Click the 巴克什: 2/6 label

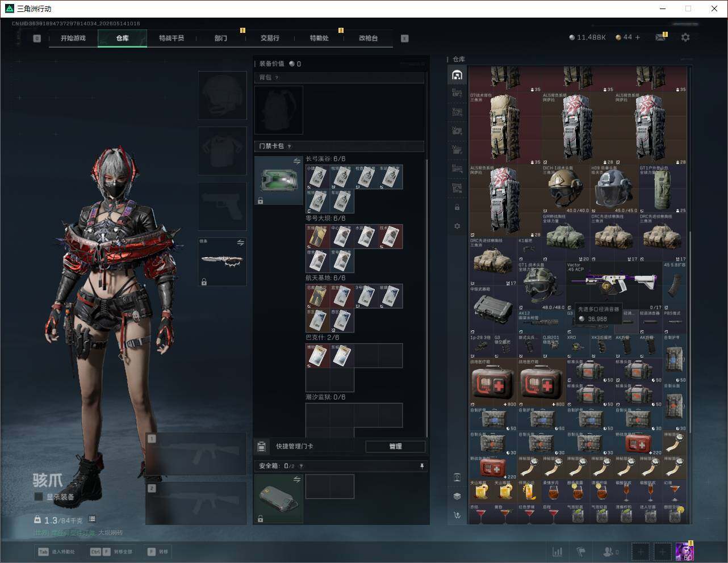click(x=322, y=338)
